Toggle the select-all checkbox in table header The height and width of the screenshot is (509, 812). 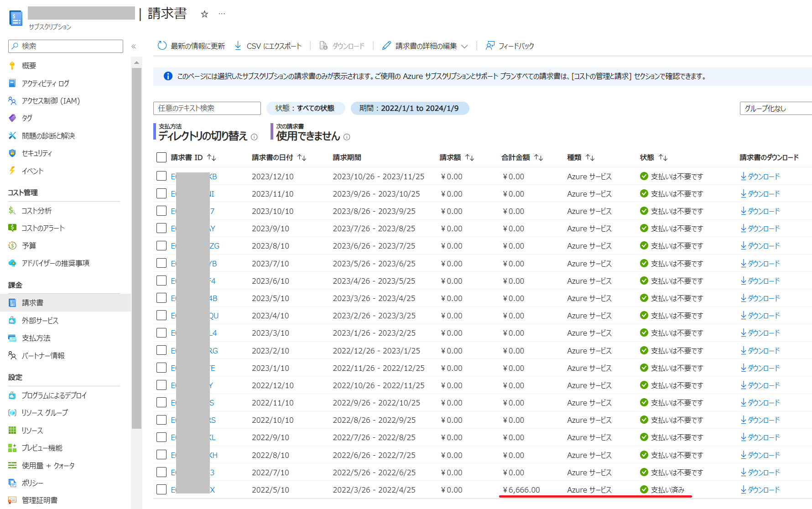161,157
